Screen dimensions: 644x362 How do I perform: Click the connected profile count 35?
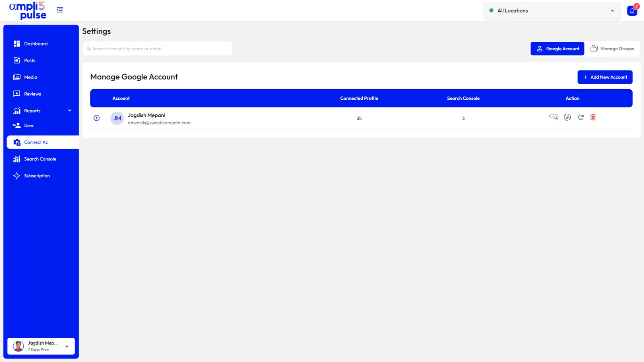[359, 118]
